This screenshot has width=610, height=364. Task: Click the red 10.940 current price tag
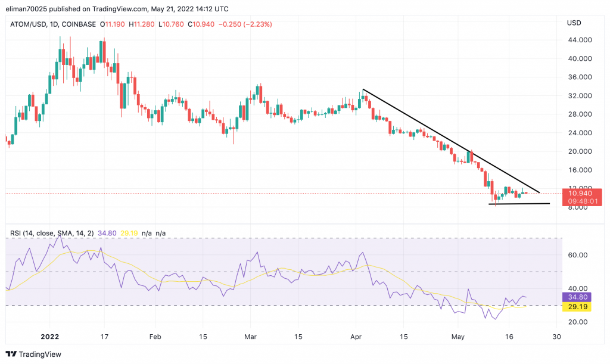[x=581, y=193]
